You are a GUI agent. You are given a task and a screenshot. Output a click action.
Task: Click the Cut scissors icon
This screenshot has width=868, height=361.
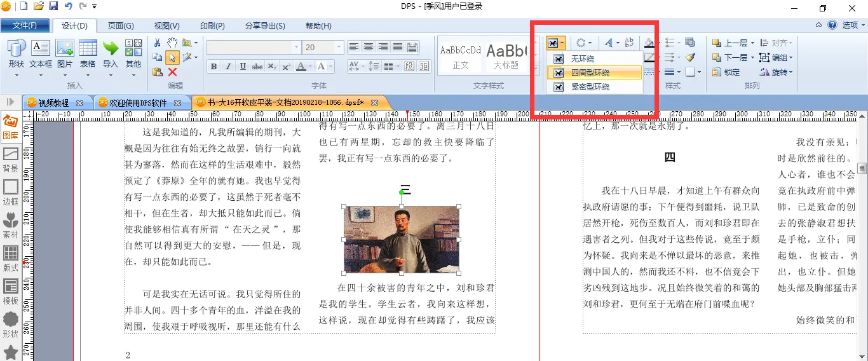point(157,43)
